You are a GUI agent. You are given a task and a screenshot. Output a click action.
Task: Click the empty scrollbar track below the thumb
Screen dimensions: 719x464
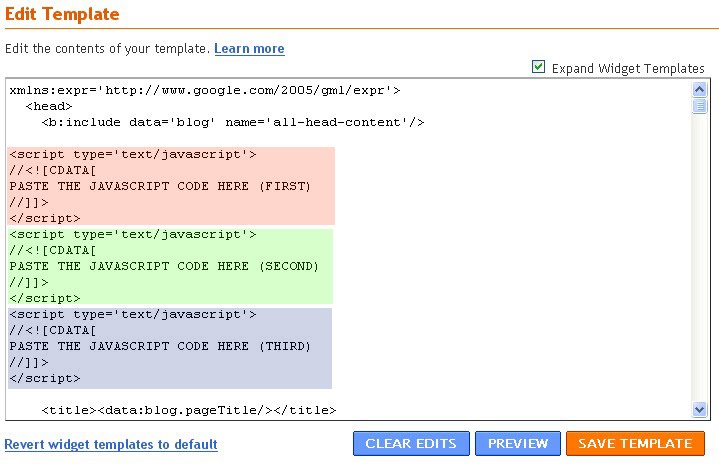(x=700, y=260)
